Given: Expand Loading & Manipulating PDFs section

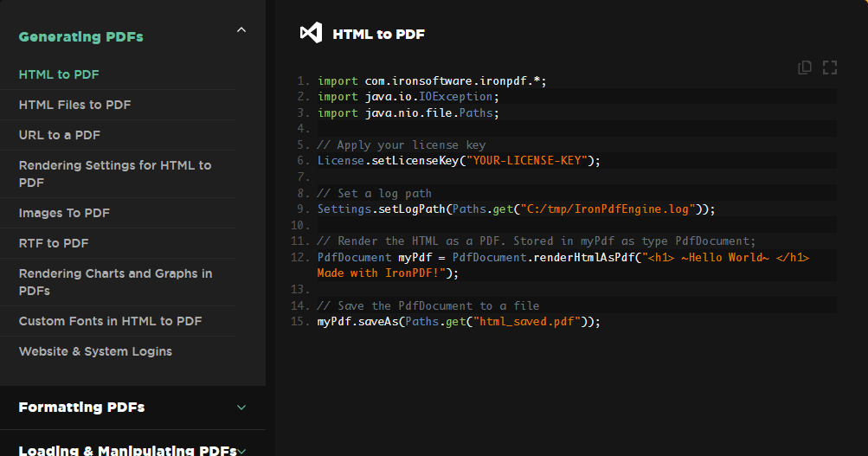Looking at the screenshot, I should 241,451.
